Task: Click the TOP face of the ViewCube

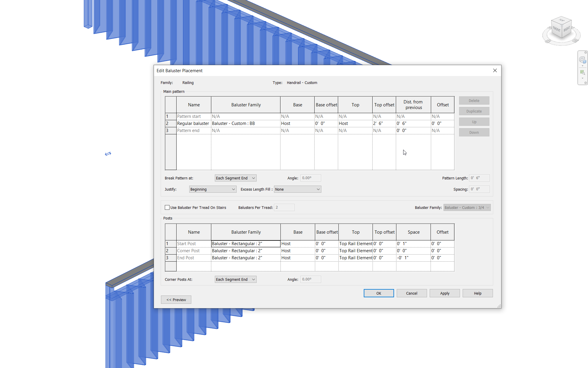Action: (x=562, y=20)
